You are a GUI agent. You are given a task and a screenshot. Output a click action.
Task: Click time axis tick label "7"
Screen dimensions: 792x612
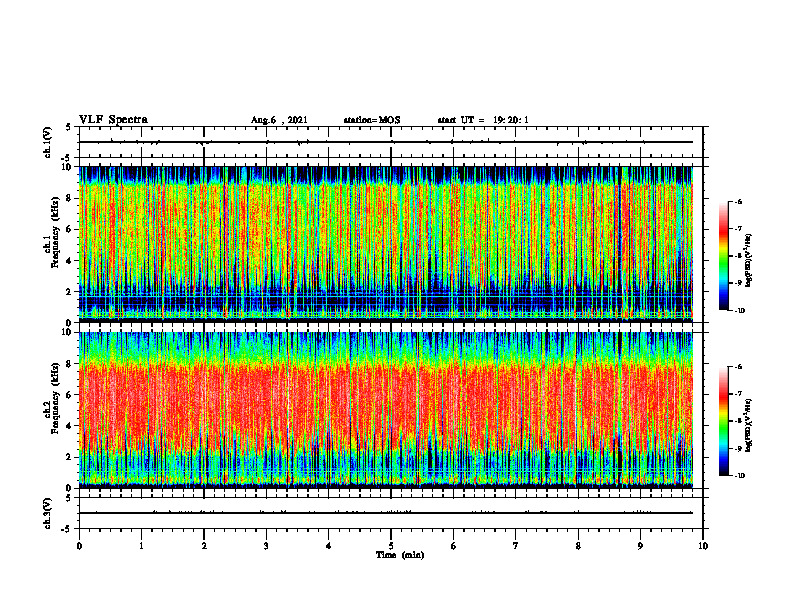coord(516,546)
